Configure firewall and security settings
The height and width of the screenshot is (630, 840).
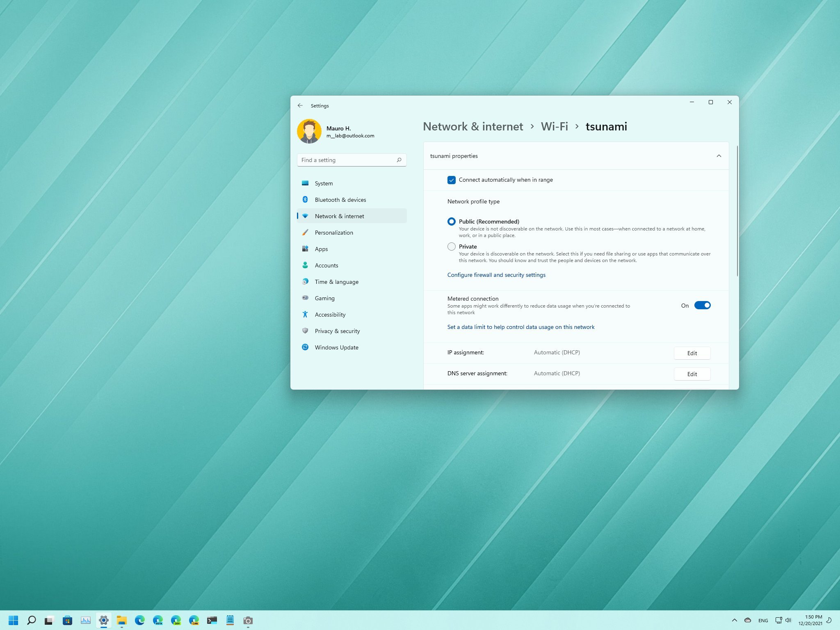click(496, 275)
